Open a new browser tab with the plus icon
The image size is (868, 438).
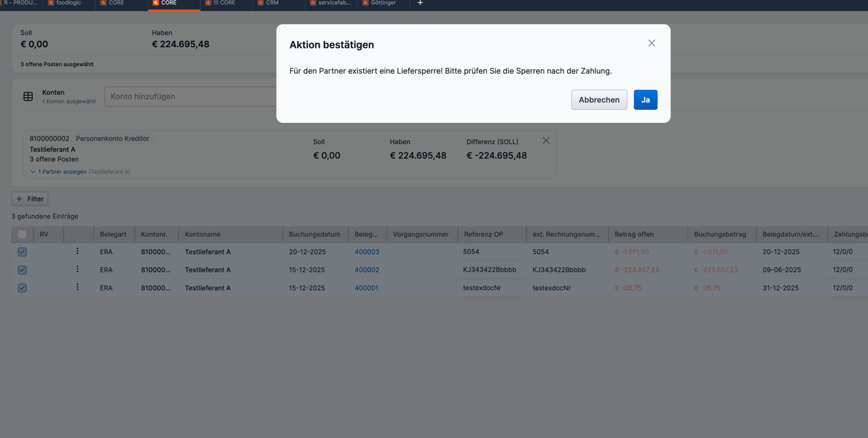tap(420, 3)
